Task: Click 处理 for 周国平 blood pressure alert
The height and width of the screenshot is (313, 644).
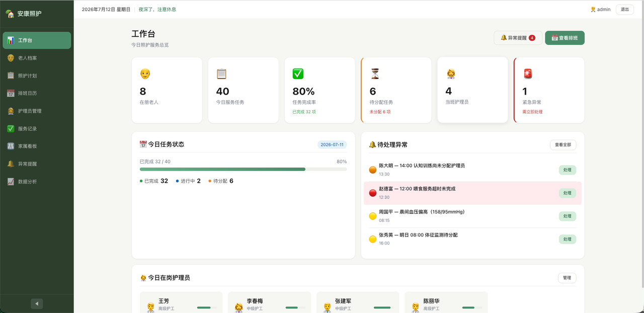Action: (568, 216)
